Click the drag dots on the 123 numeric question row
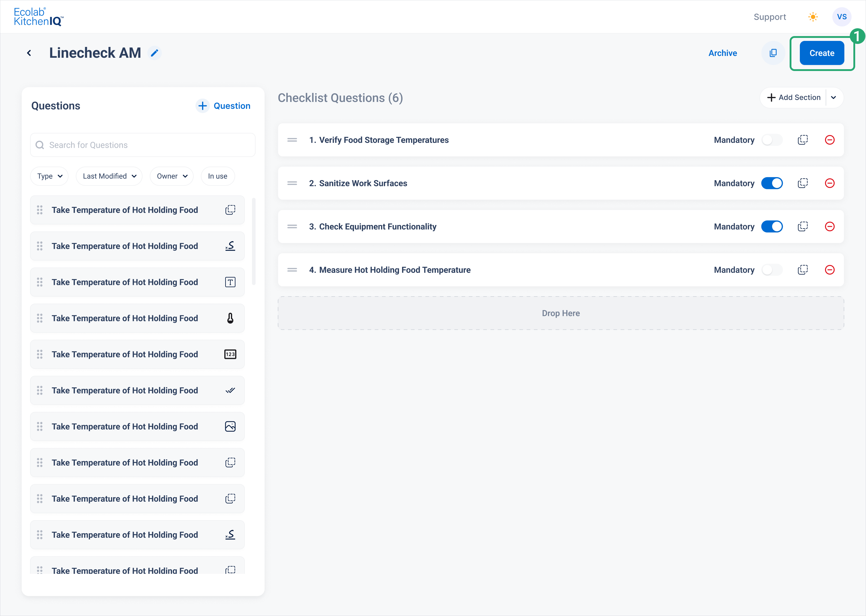Screen dimensions: 866x616 [40, 354]
